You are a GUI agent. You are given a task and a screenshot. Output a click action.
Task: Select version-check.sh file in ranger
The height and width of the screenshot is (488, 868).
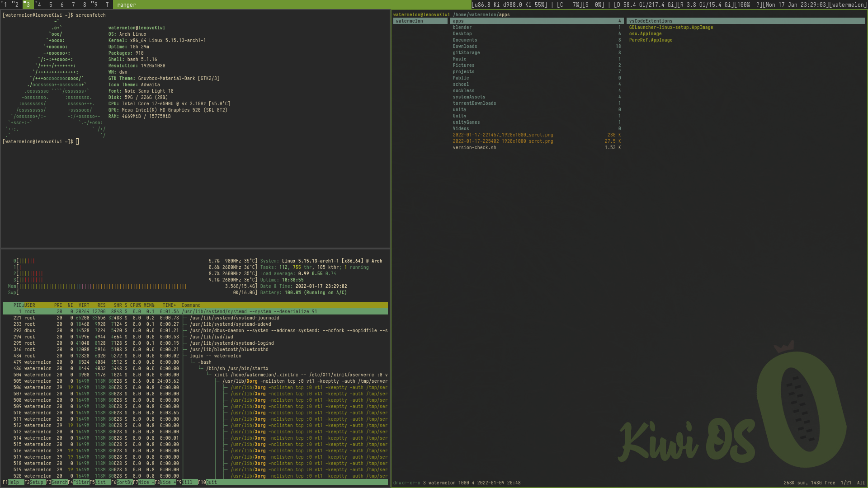coord(537,148)
